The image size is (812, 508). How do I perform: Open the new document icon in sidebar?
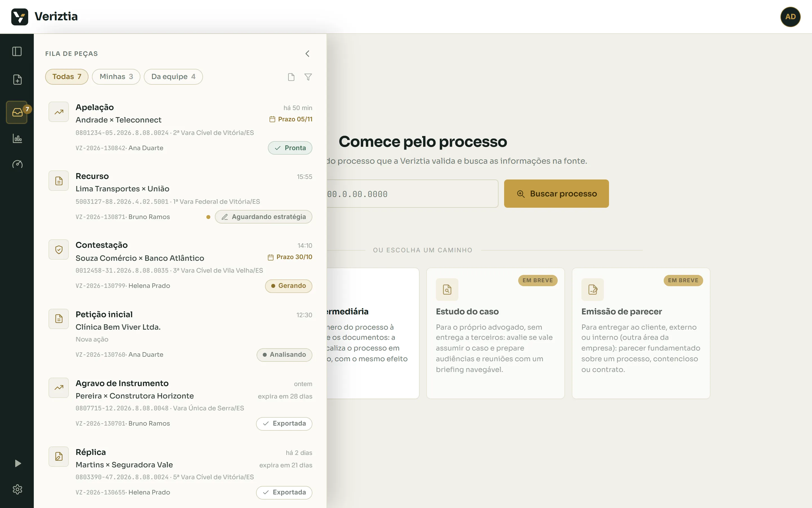17,80
